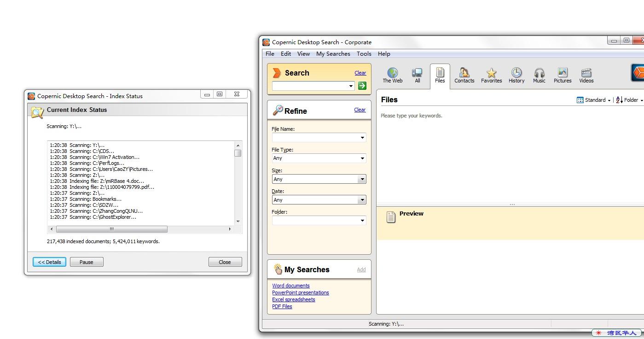The image size is (644, 339).
Task: Open the Excel spreadsheets saved search
Action: 294,299
